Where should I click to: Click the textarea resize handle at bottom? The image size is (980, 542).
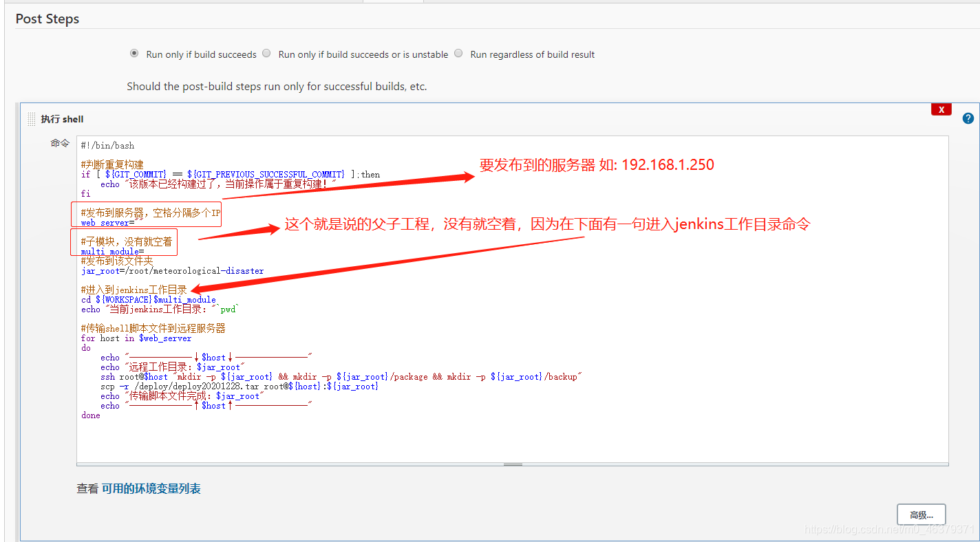(x=513, y=464)
